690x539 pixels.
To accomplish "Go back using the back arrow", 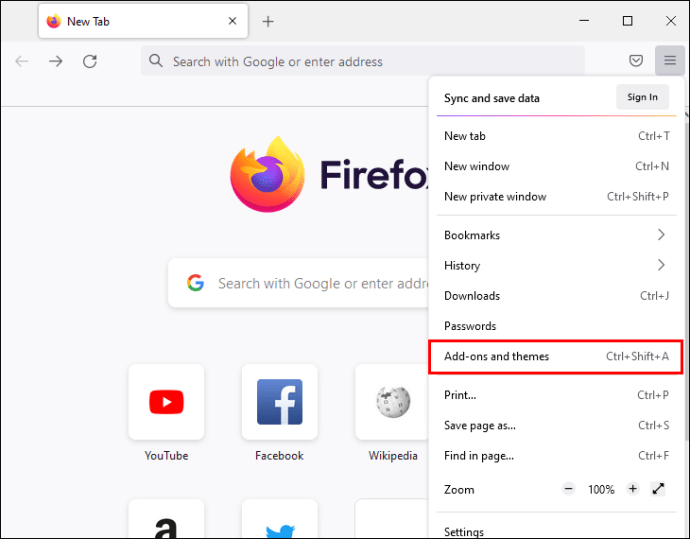I will tap(22, 61).
